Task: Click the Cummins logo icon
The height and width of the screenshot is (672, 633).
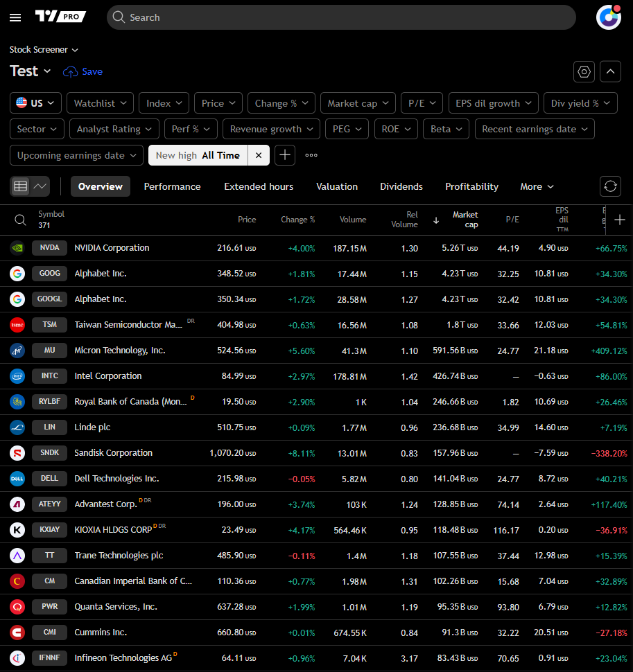Action: click(x=17, y=633)
